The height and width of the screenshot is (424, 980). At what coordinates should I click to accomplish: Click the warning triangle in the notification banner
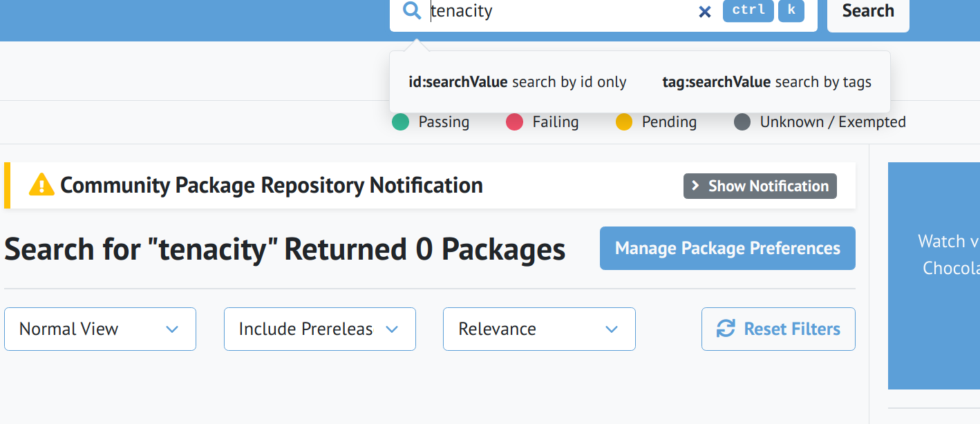pyautogui.click(x=41, y=185)
